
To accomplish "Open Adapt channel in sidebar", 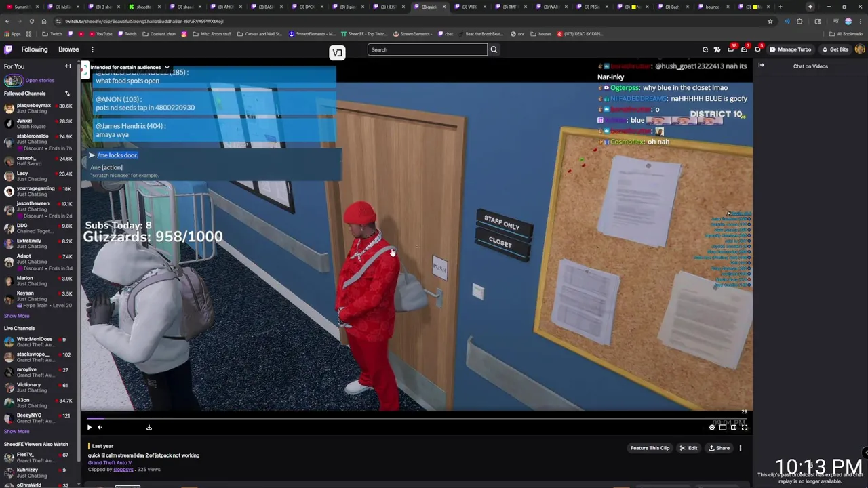I will click(x=39, y=262).
